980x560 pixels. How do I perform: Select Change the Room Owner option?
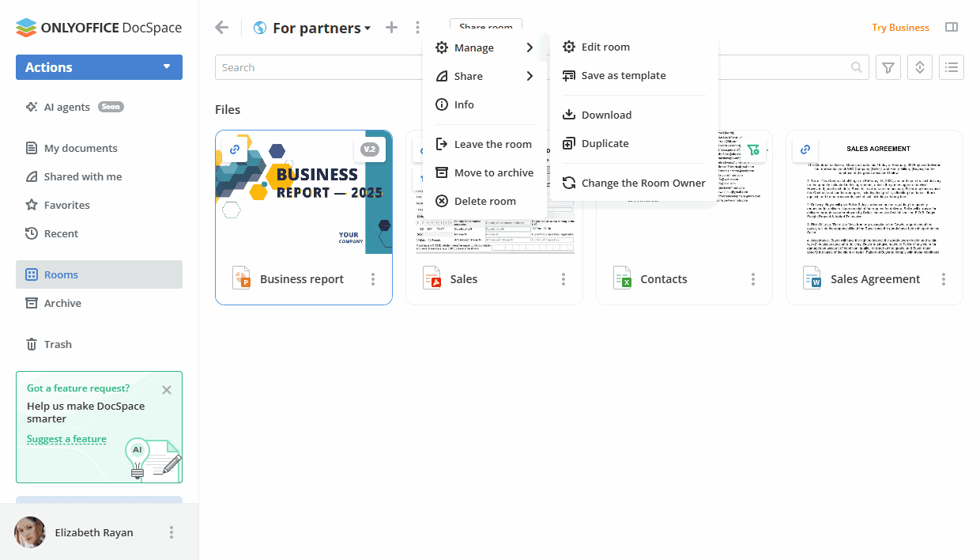643,183
